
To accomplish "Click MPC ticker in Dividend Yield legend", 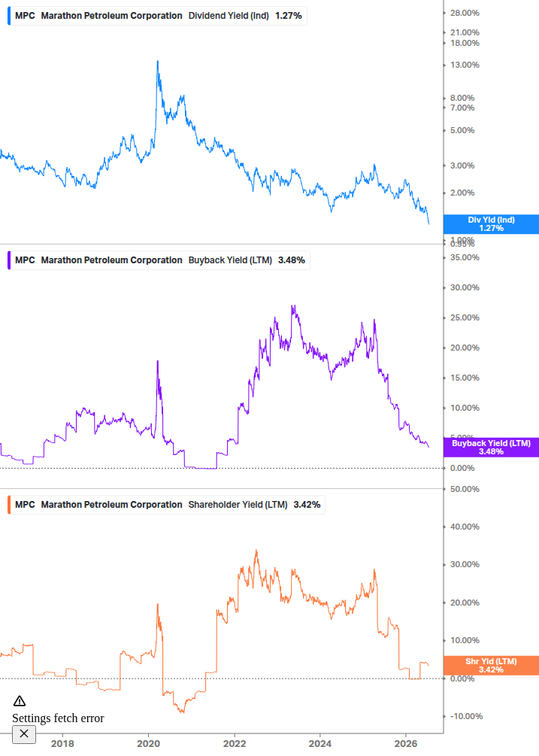I will click(x=25, y=16).
